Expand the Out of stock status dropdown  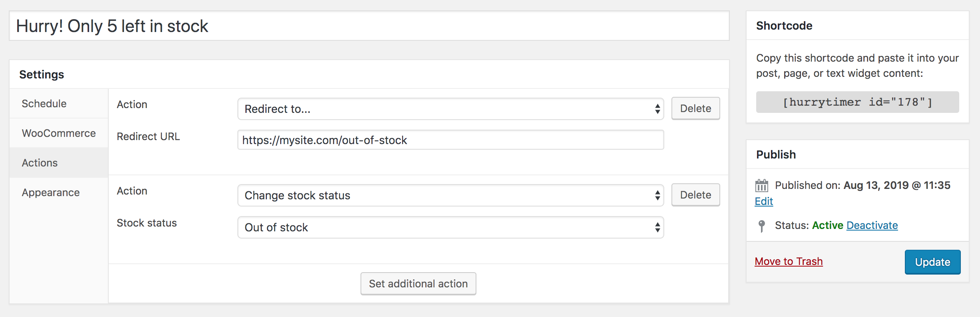(450, 227)
